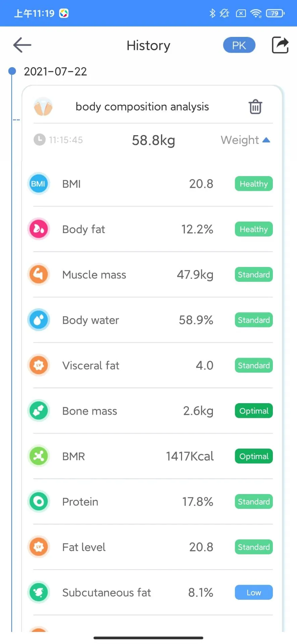
Task: Tap the Bone mass icon
Action: [x=39, y=411]
